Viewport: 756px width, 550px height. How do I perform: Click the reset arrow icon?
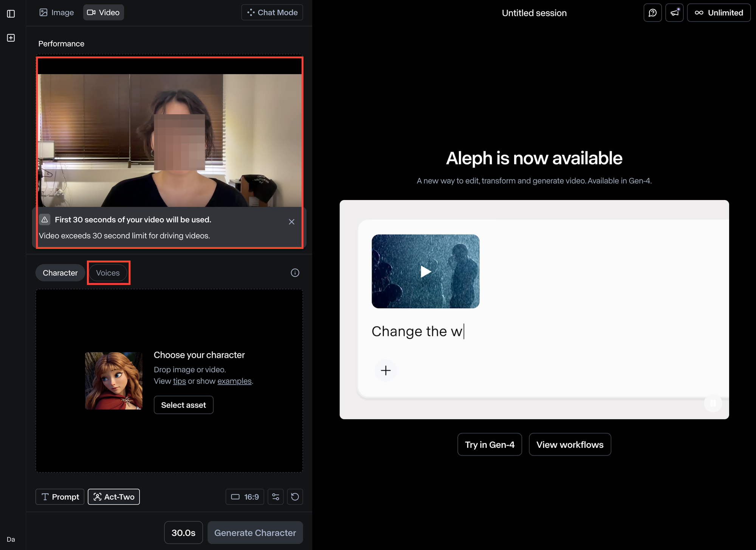coord(295,497)
